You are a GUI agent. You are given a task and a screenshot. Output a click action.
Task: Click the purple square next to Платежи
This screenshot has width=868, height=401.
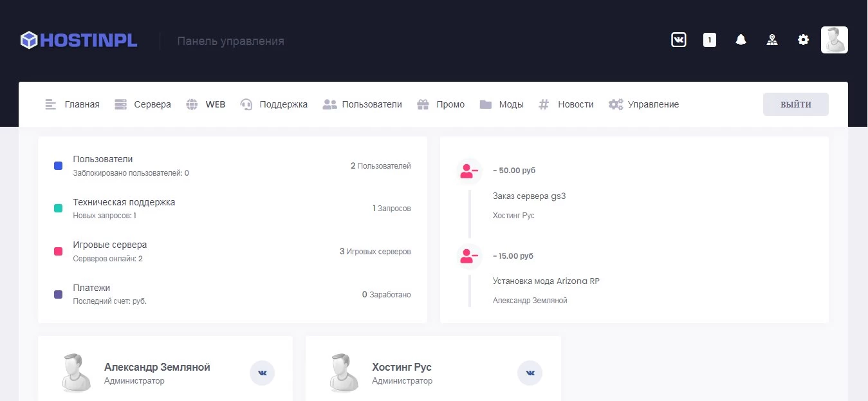tap(59, 294)
